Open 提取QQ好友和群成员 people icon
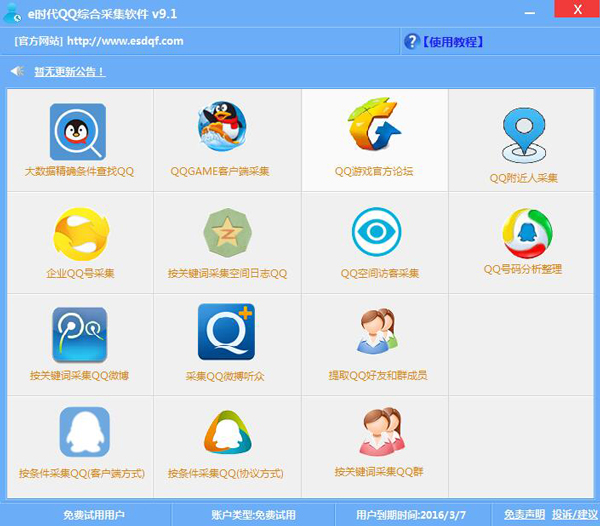Viewport: 600px width, 526px height. tap(377, 331)
